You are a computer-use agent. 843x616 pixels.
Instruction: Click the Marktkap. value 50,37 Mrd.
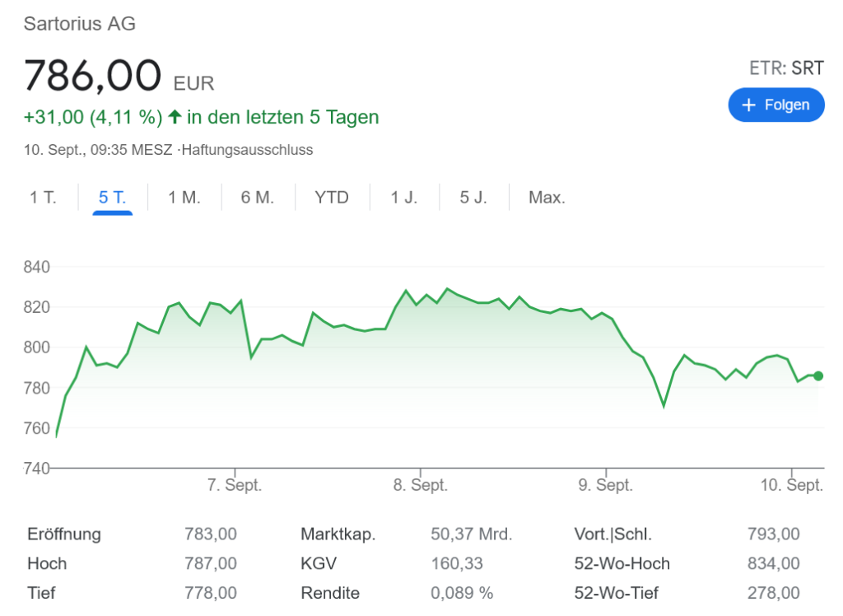(x=471, y=534)
